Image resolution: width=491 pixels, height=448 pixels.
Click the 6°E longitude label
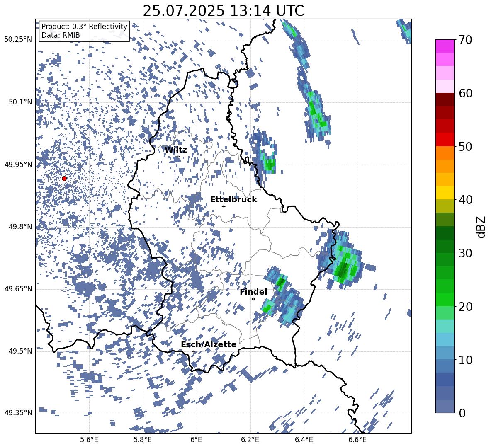[196, 440]
